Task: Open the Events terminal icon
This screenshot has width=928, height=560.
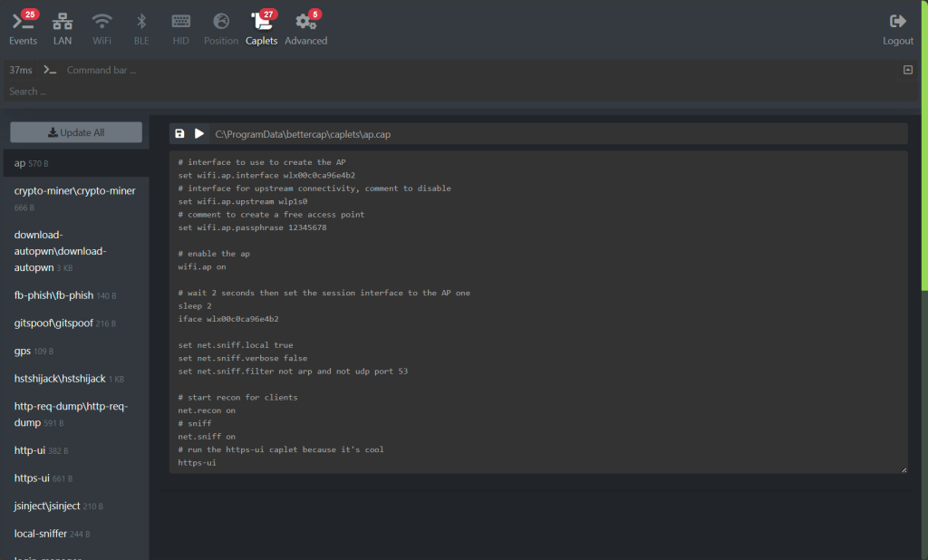Action: pos(22,22)
